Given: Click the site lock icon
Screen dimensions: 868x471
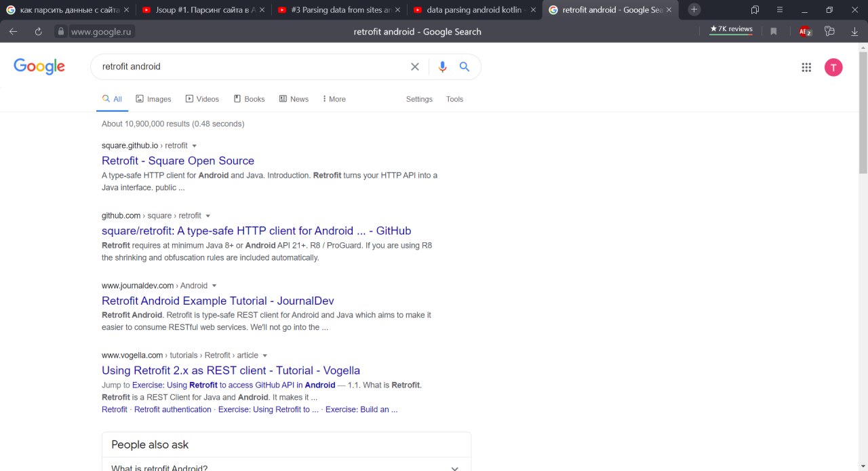Looking at the screenshot, I should click(60, 31).
